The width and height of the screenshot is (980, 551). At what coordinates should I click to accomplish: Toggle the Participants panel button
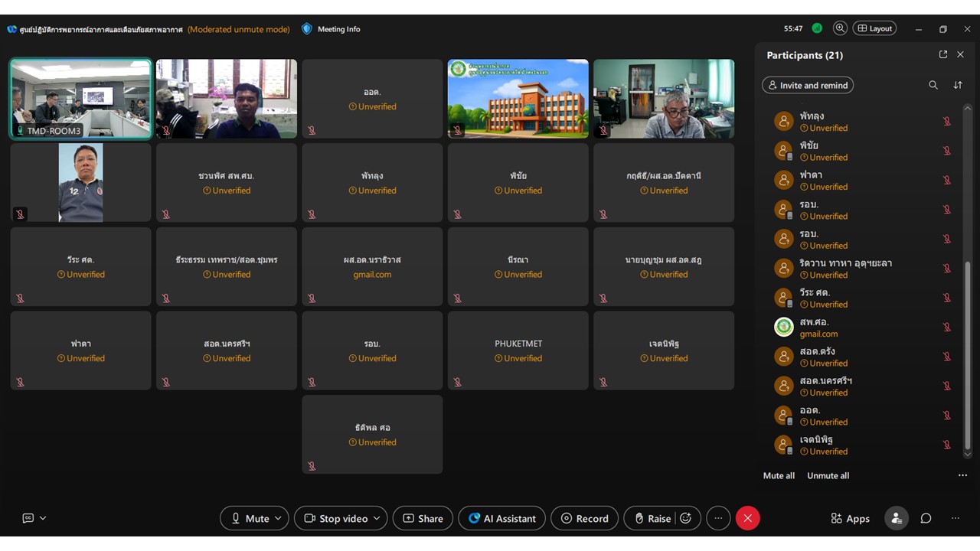click(896, 518)
